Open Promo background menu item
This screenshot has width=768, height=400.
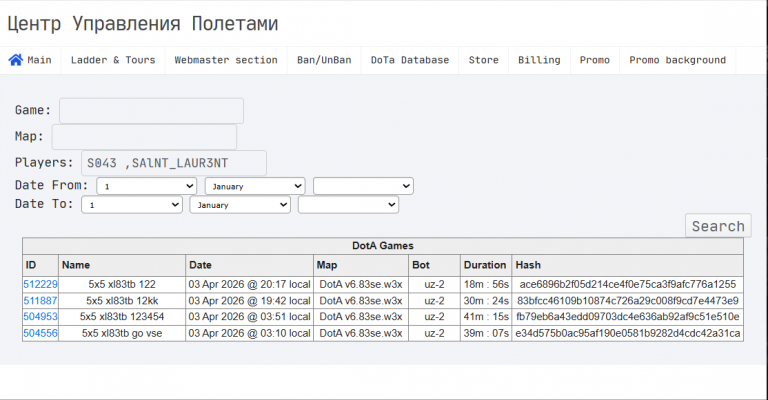click(x=677, y=60)
